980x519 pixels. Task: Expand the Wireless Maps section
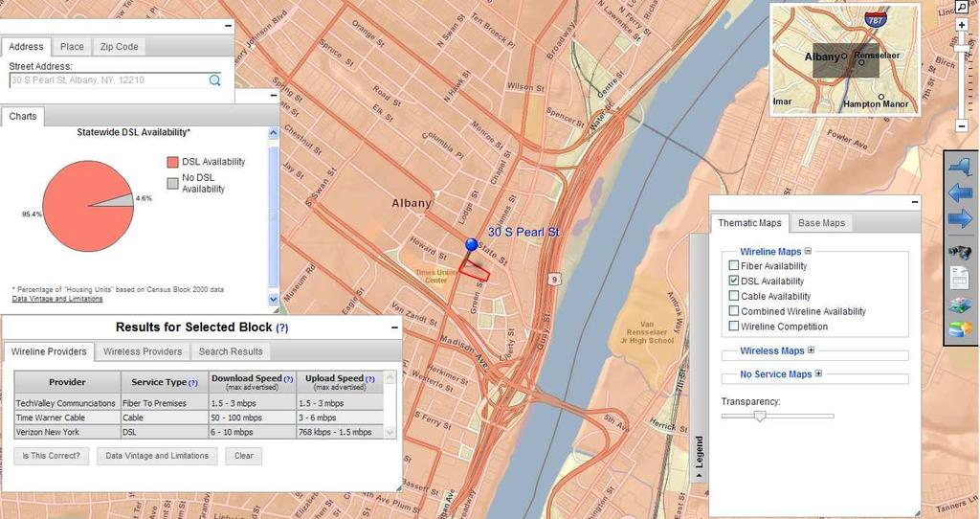pos(811,350)
